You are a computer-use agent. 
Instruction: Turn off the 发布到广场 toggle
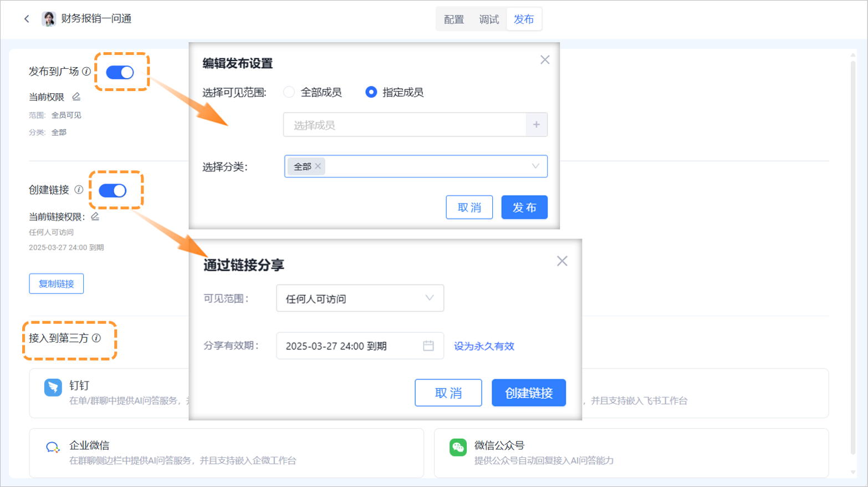pyautogui.click(x=120, y=72)
